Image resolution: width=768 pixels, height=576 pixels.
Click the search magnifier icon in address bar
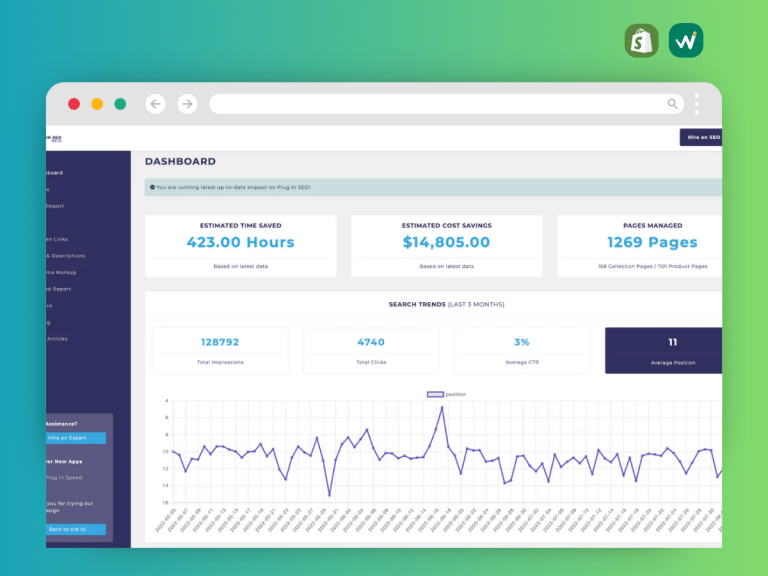click(x=672, y=104)
